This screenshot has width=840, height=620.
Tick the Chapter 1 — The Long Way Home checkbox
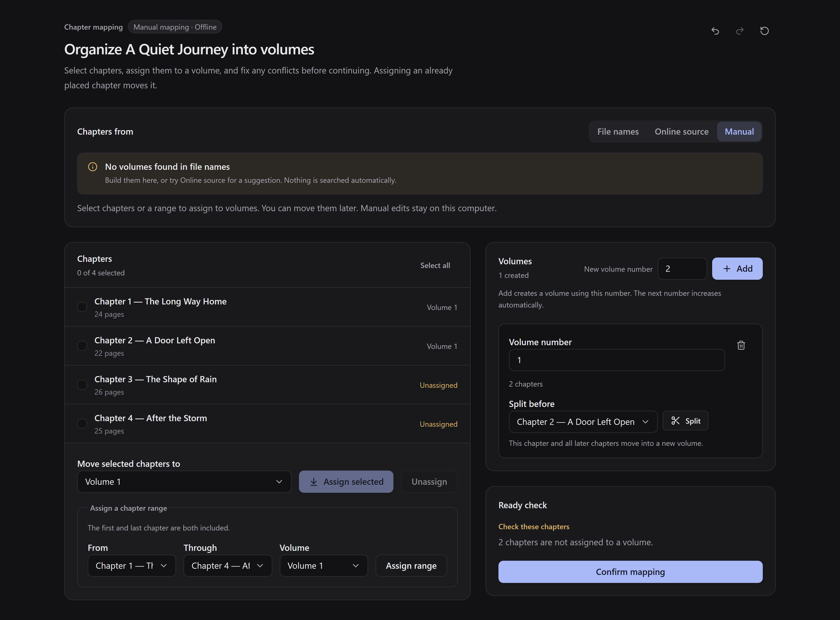point(82,307)
